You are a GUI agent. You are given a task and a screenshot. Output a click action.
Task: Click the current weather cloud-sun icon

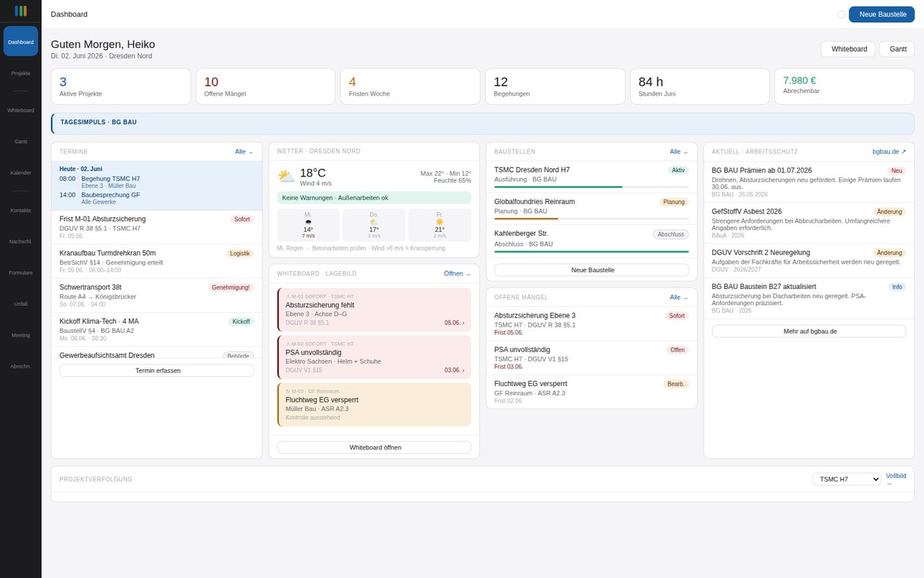(x=286, y=176)
